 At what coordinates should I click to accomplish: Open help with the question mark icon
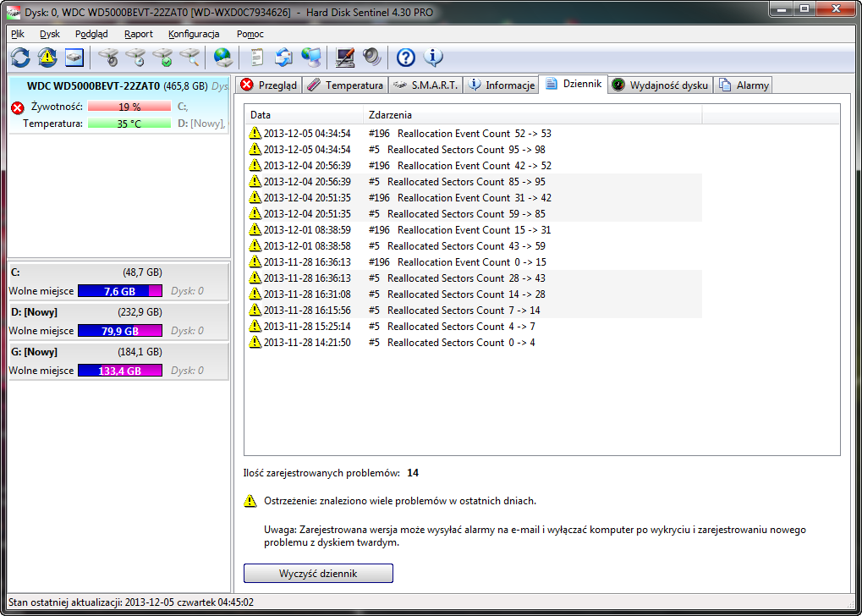(x=406, y=57)
